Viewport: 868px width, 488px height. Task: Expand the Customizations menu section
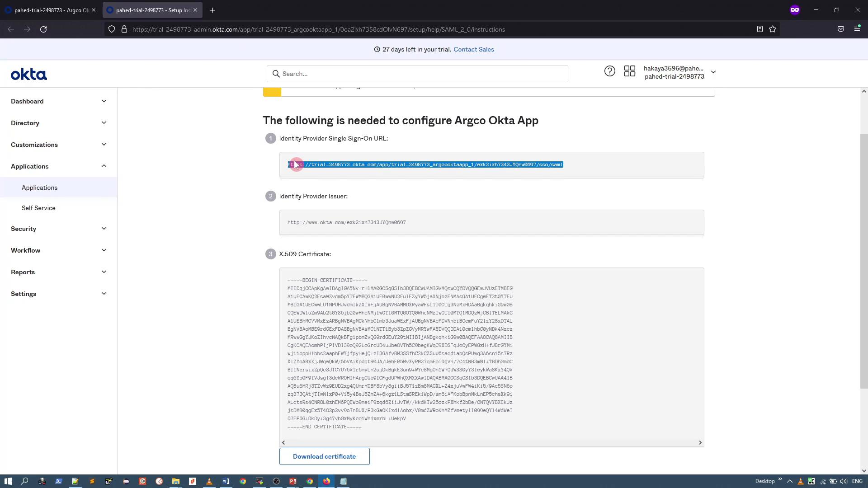58,145
